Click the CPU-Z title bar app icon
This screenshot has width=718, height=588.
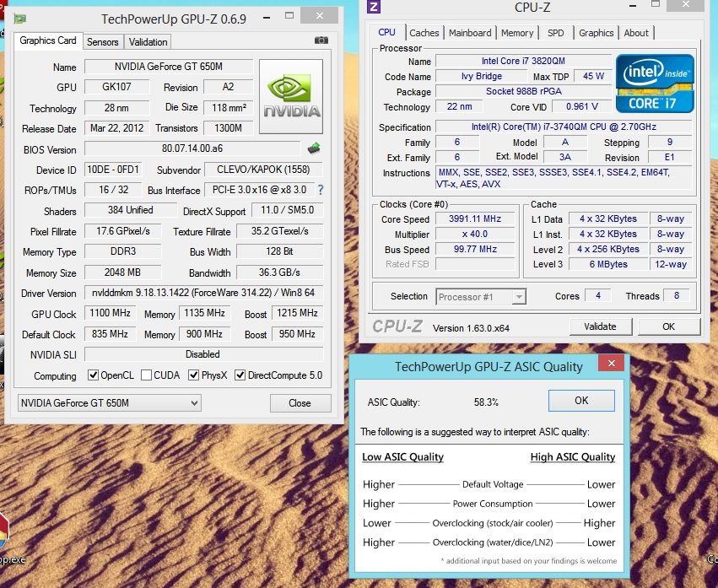click(374, 7)
